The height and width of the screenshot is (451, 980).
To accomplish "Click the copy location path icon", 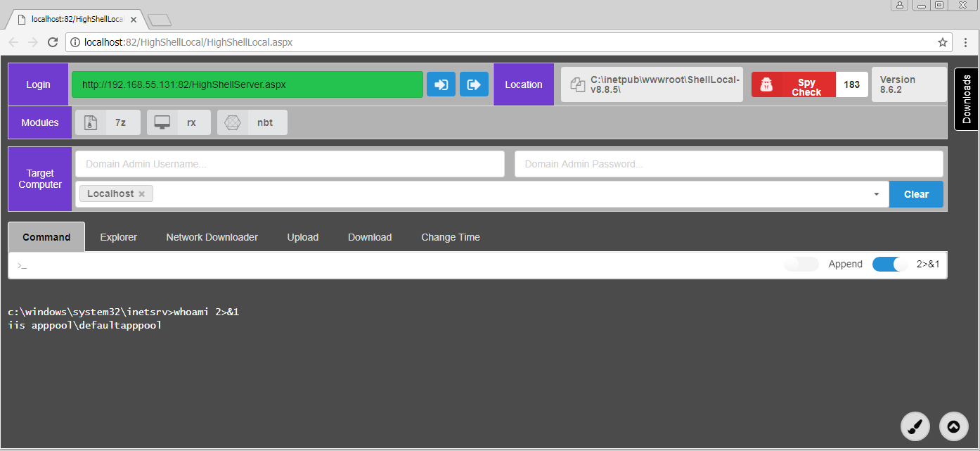I will (577, 85).
